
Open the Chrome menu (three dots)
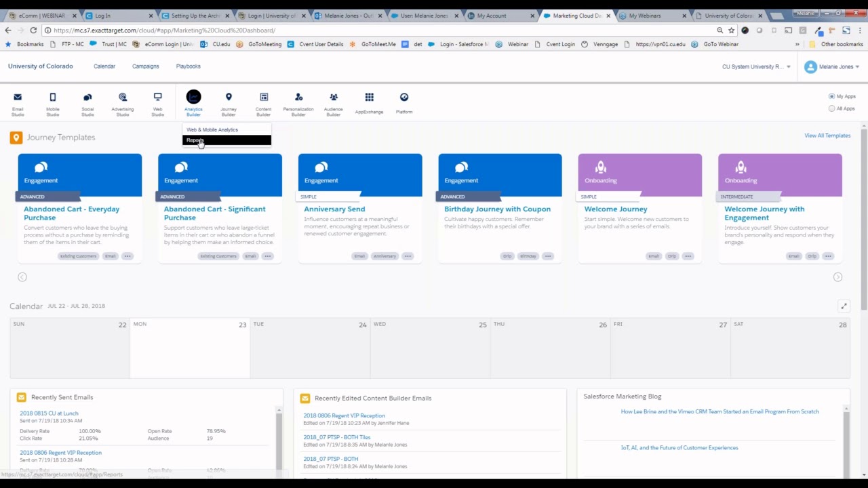coord(859,30)
